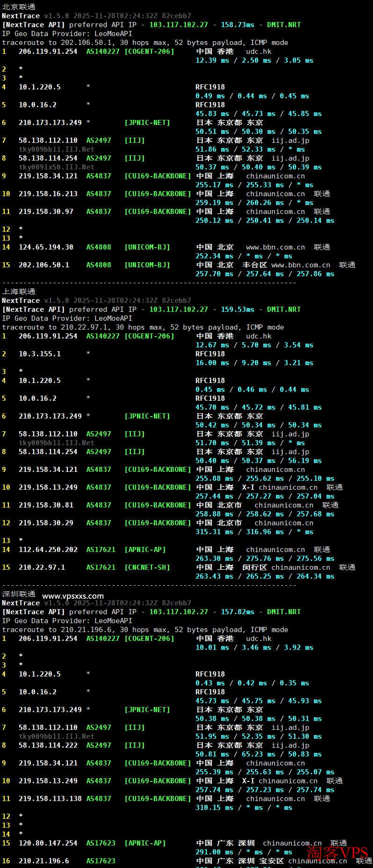Click the 上海联通 section heading

pyautogui.click(x=19, y=292)
